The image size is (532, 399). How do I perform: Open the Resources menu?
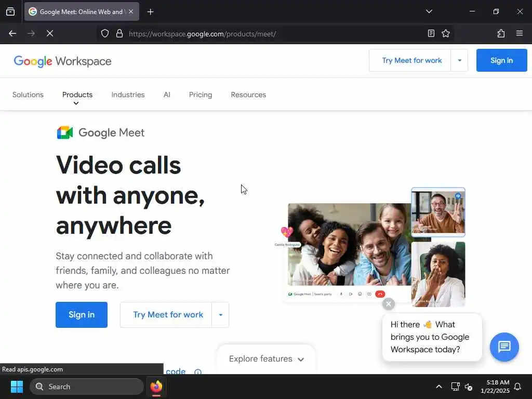pyautogui.click(x=248, y=95)
